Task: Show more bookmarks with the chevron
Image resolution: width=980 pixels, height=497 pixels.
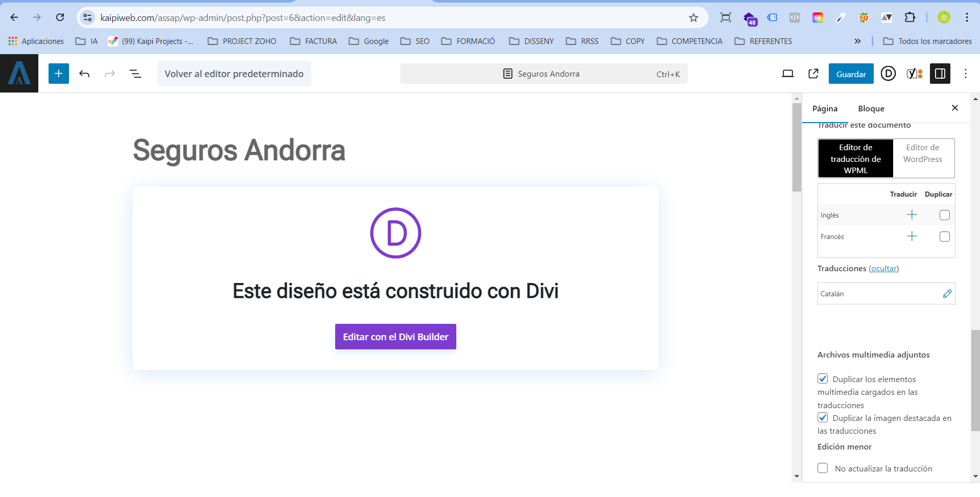Action: [857, 41]
